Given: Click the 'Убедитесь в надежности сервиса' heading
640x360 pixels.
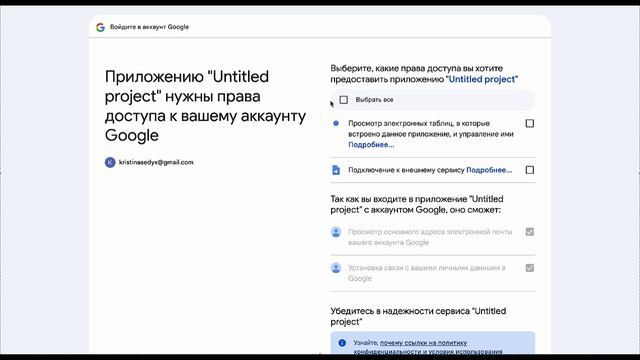Looking at the screenshot, I should pyautogui.click(x=418, y=316).
